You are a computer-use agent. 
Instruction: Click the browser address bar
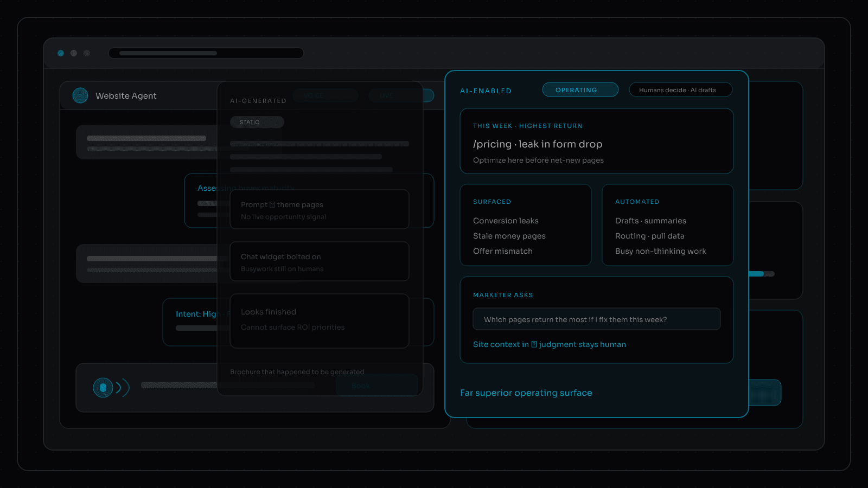pyautogui.click(x=206, y=53)
